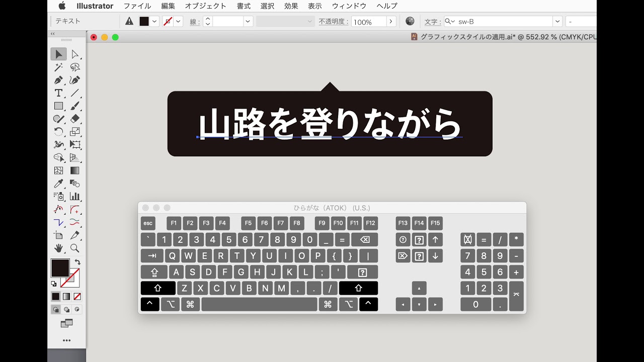Select the Direct Selection tool
Screen dimensions: 644x362
[x=75, y=54]
